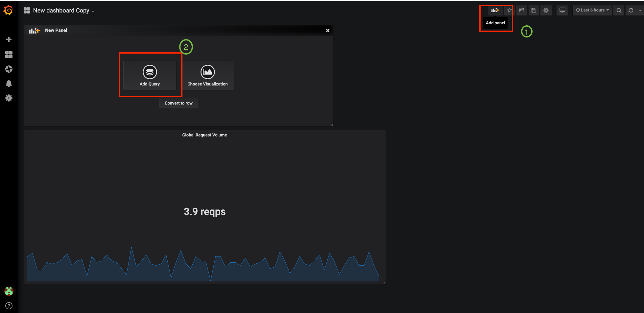Open the user avatar at sidebar bottom
This screenshot has width=644, height=313.
9,291
